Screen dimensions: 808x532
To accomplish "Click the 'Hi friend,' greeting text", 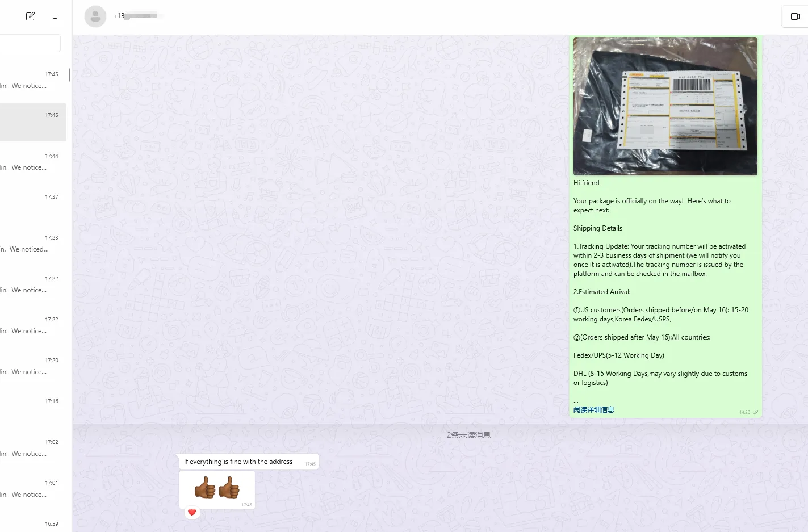I will tap(587, 183).
